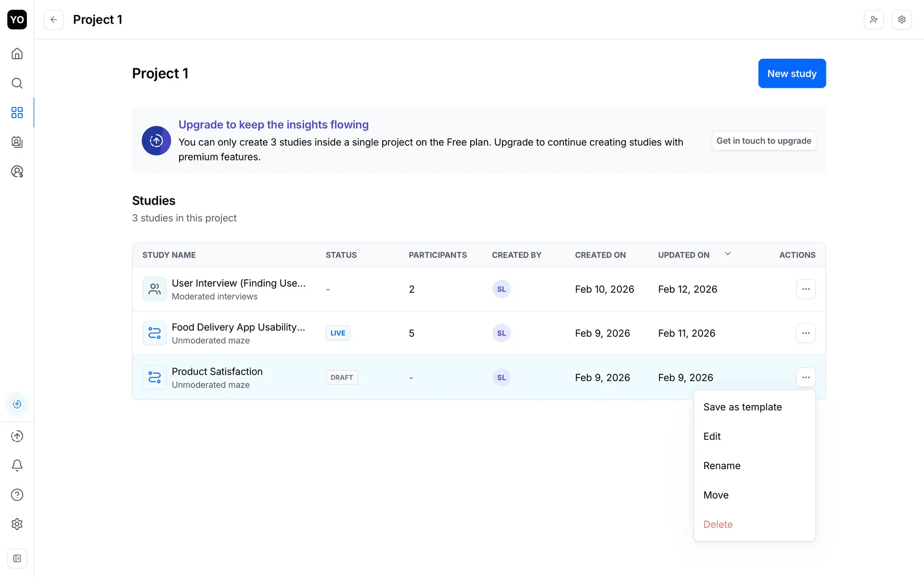The width and height of the screenshot is (924, 578).
Task: Open actions menu for Food Delivery study
Action: (806, 333)
